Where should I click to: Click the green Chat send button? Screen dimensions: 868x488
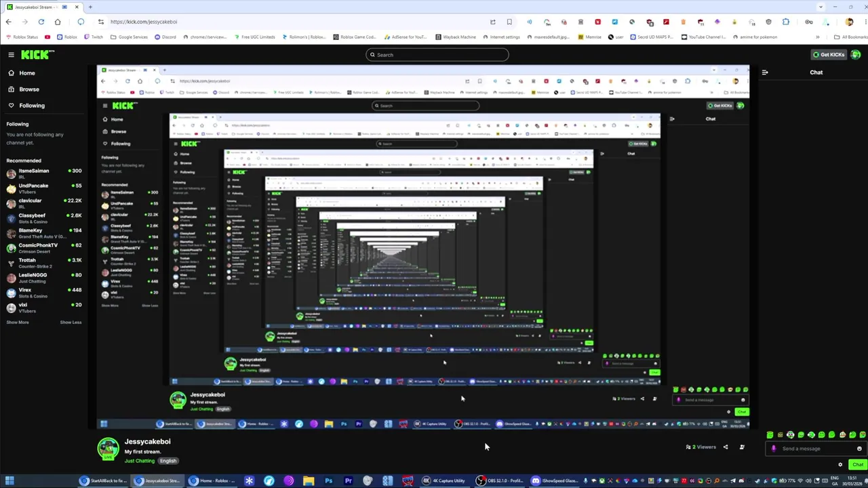click(x=857, y=465)
